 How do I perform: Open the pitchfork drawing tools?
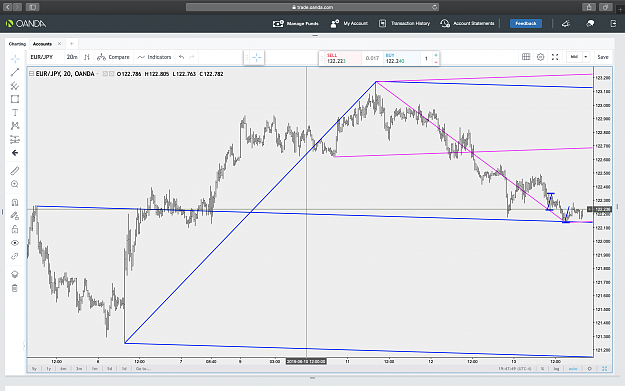click(15, 86)
